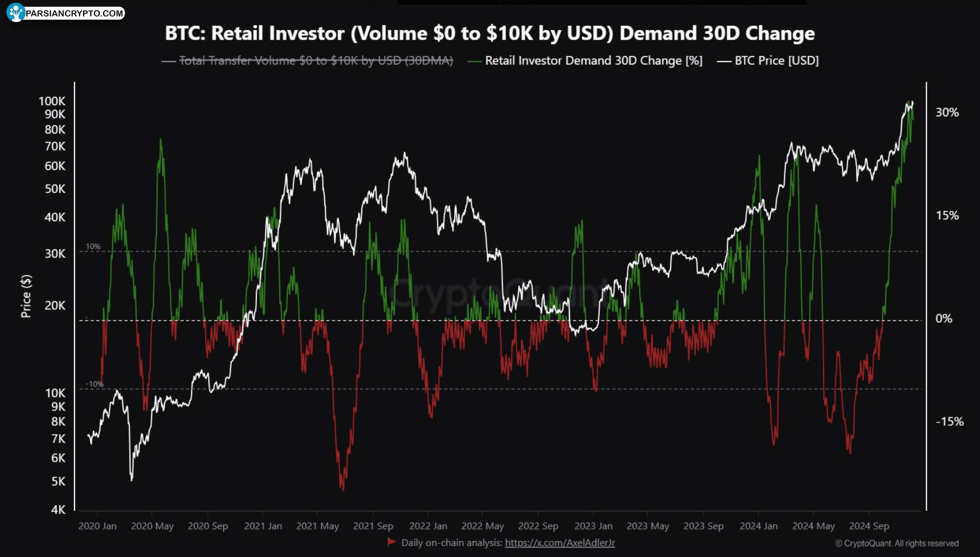Click the 70K price axis label
This screenshot has height=557, width=980.
click(x=55, y=147)
